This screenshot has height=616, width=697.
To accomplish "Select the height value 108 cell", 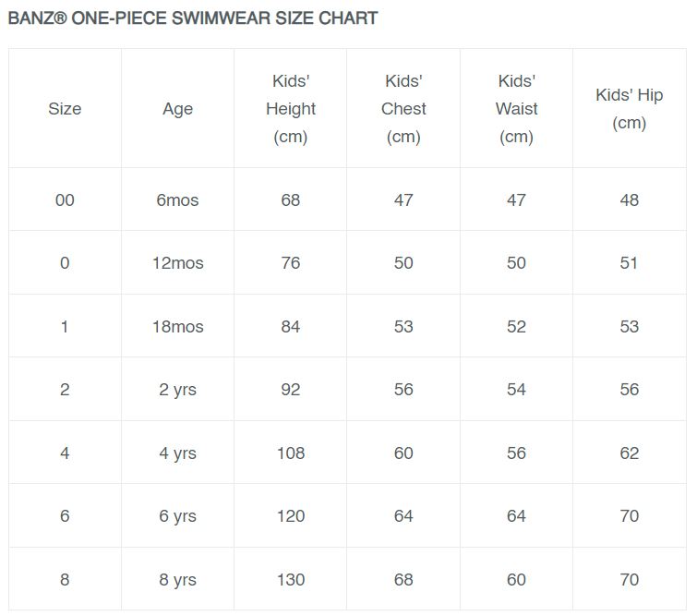I will tap(291, 453).
